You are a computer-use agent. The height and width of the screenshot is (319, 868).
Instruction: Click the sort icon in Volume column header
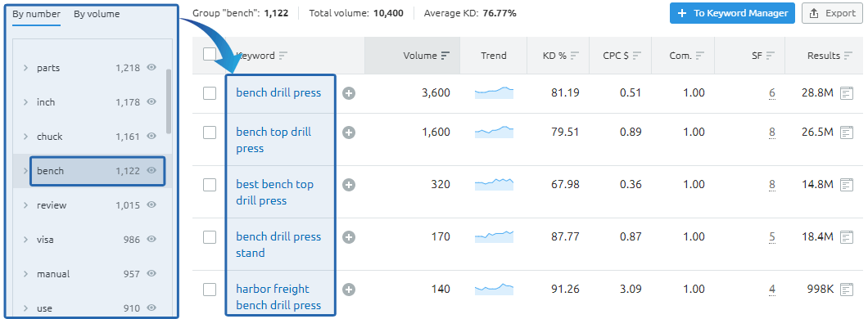[x=445, y=56]
